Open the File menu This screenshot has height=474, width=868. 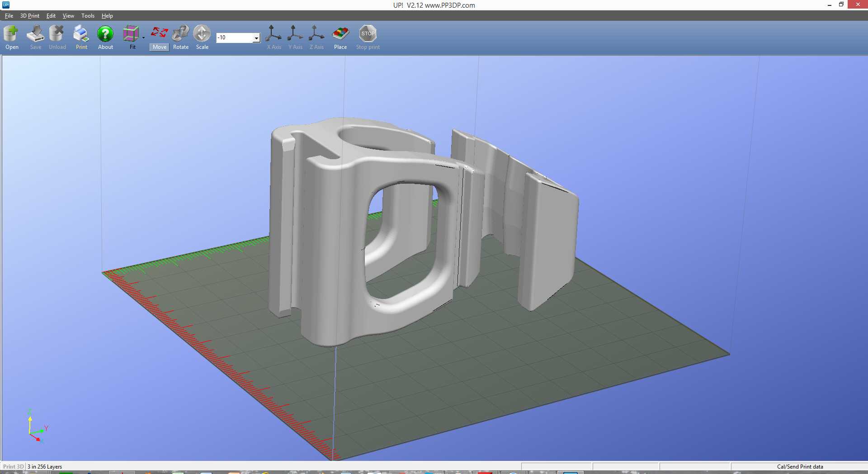coord(9,16)
